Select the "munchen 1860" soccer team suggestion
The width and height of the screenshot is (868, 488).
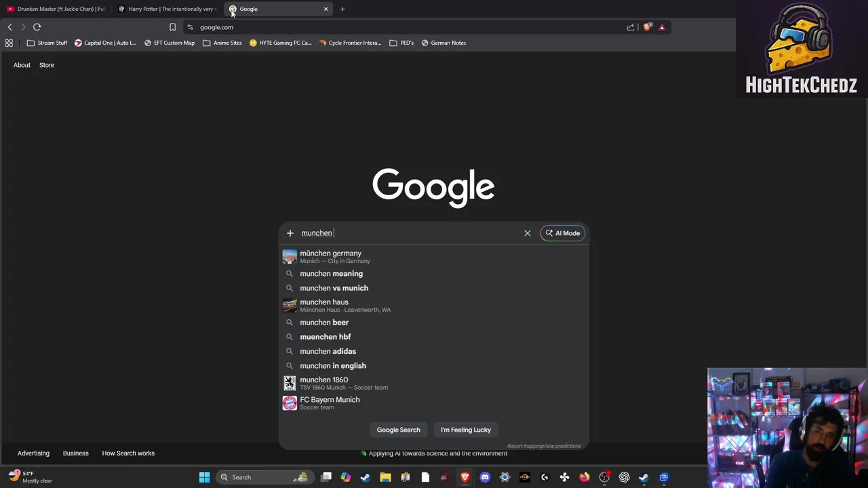[434, 383]
